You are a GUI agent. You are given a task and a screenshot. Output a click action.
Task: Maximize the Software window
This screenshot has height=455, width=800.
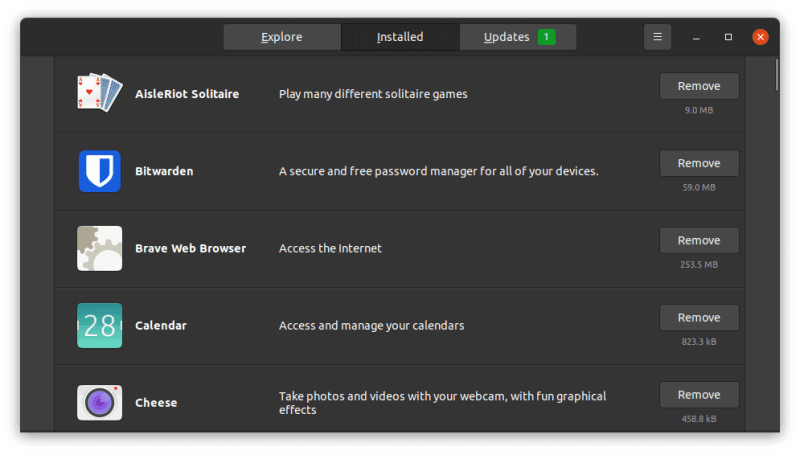[x=728, y=37]
